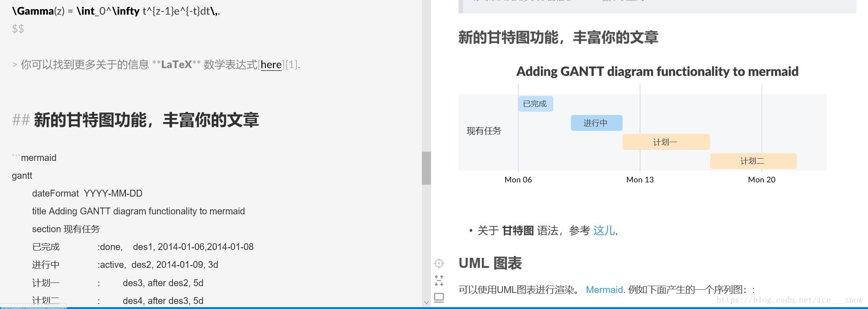Click the 'Mon 20' axis label
The height and width of the screenshot is (309, 868).
pos(761,180)
